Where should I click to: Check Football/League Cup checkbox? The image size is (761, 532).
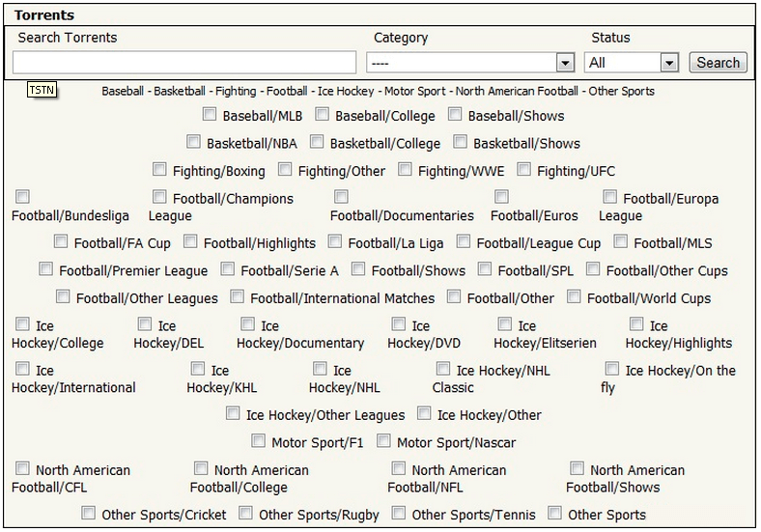click(x=464, y=241)
